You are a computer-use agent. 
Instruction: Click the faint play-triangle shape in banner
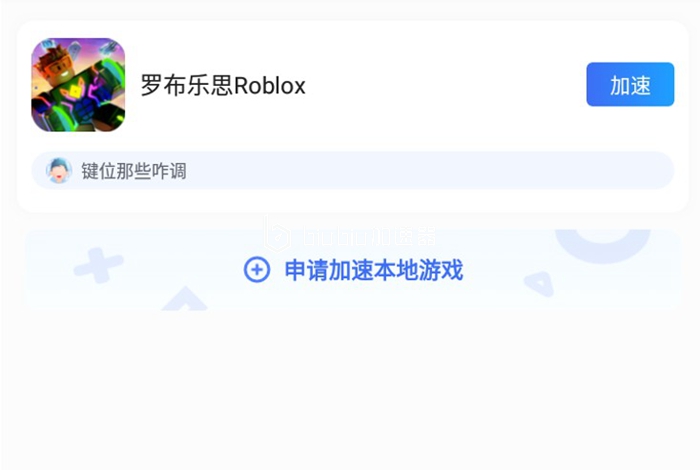(x=539, y=284)
